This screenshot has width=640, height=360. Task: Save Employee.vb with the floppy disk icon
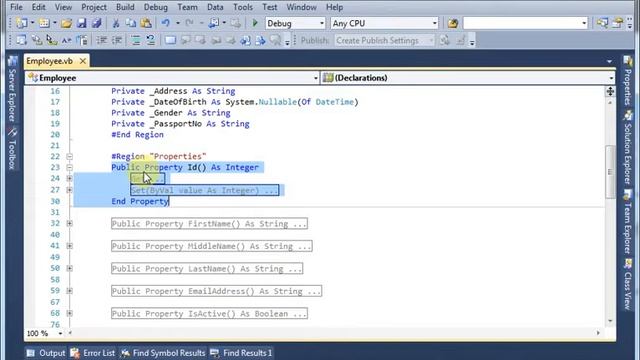click(82, 23)
